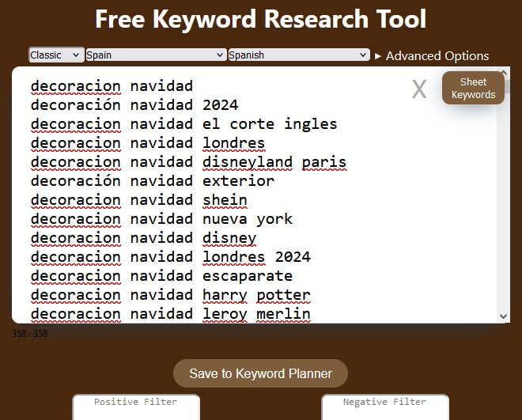Click the 'decoracion navidad disneyland paris' keyword
The height and width of the screenshot is (420, 522).
[188, 162]
